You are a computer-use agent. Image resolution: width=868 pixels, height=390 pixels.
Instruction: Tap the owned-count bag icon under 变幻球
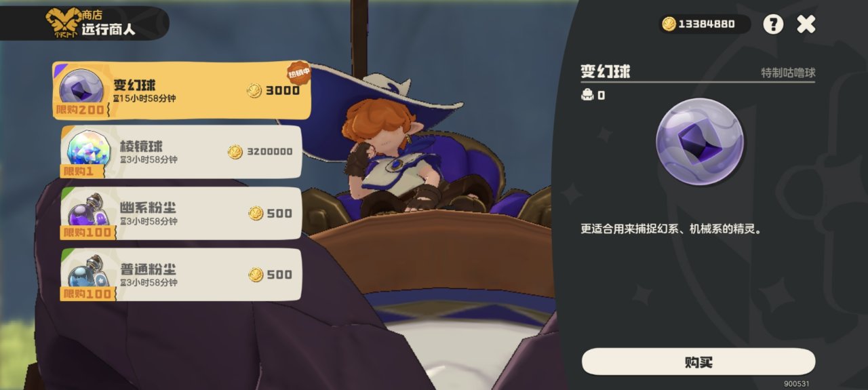coord(587,96)
